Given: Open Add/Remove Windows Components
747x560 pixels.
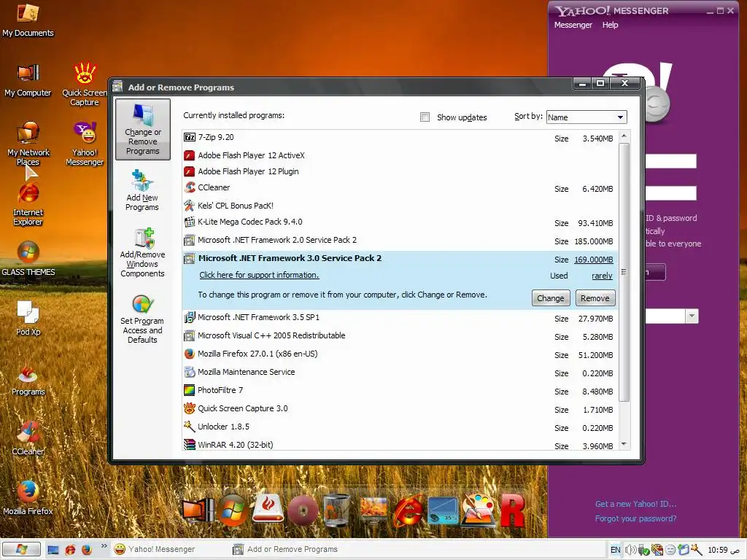Looking at the screenshot, I should pos(142,252).
